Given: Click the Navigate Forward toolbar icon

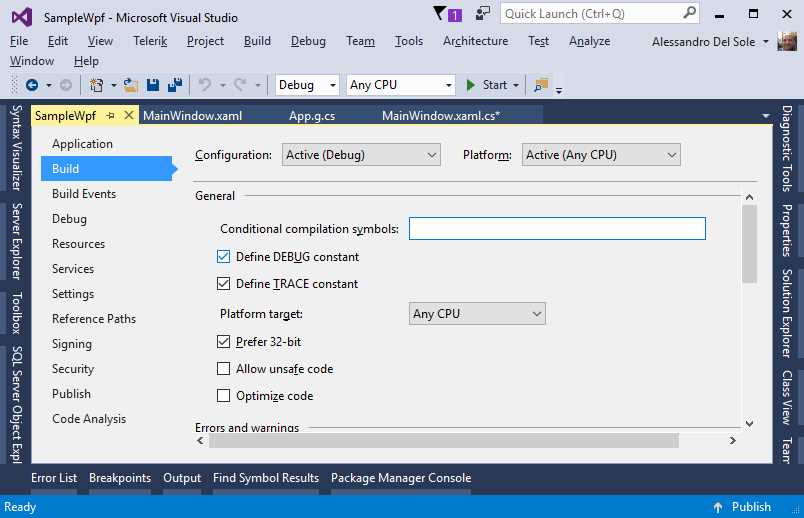Looking at the screenshot, I should tap(66, 85).
